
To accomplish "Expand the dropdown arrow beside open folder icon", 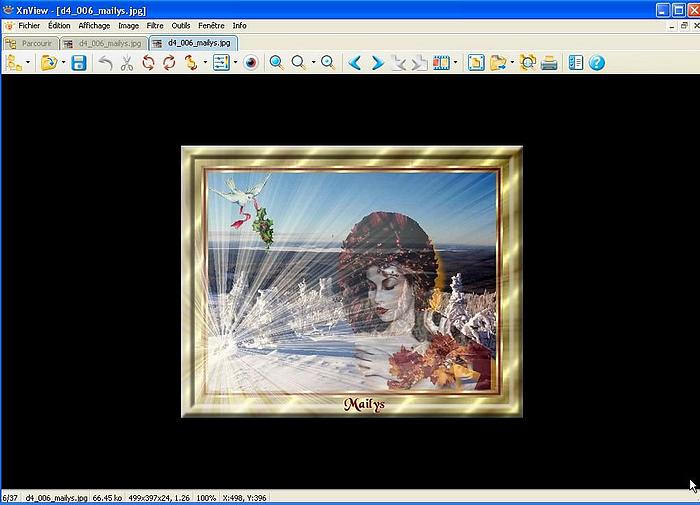I will point(63,63).
